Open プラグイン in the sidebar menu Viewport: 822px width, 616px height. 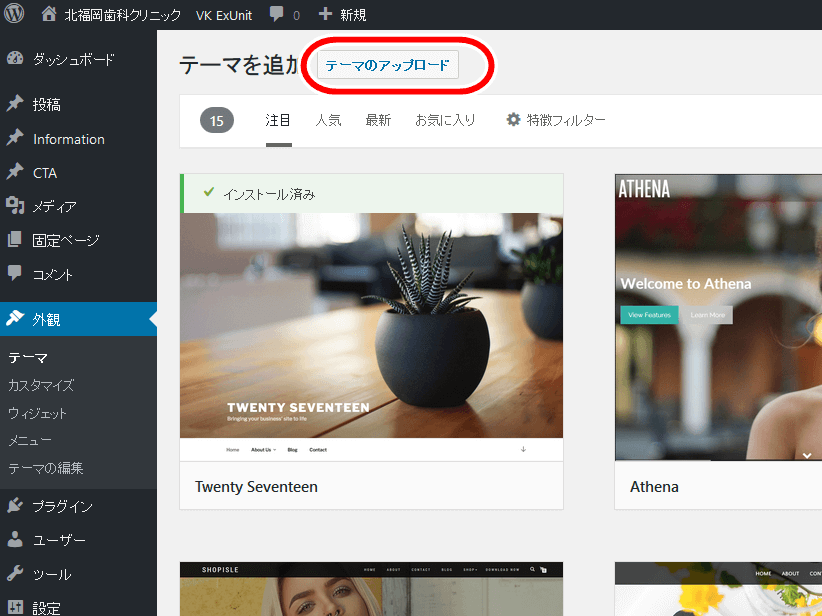tap(62, 506)
